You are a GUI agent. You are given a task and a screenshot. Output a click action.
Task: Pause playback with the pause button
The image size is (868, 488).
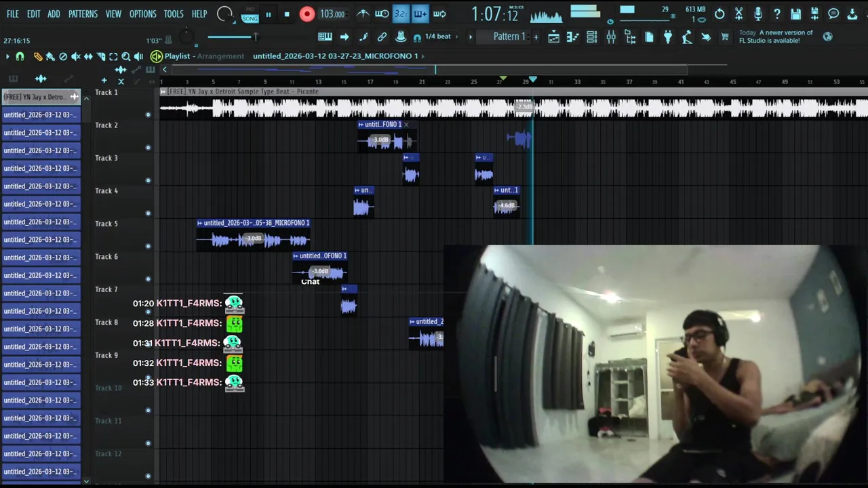pyautogui.click(x=269, y=14)
